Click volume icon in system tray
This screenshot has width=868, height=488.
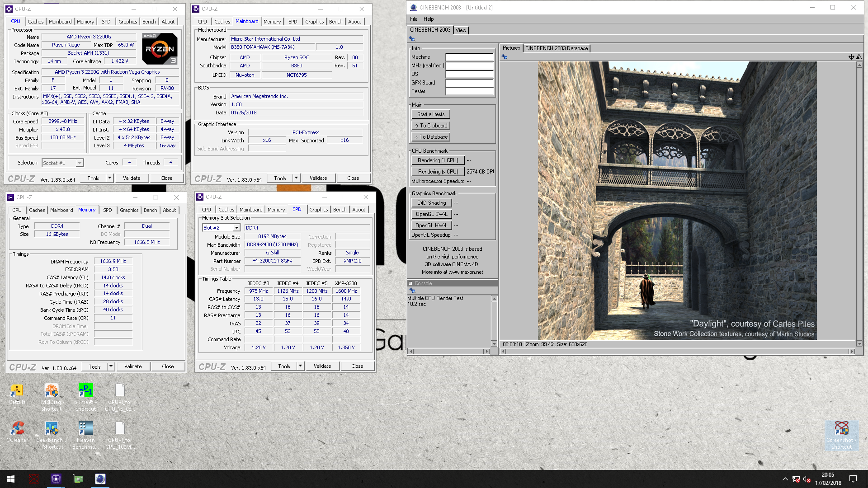coord(807,479)
